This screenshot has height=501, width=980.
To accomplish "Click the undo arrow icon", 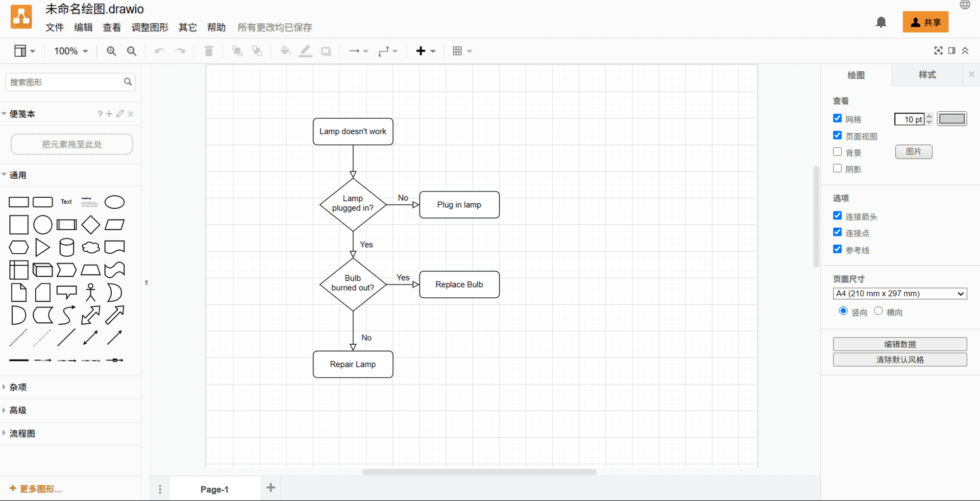I will [160, 51].
